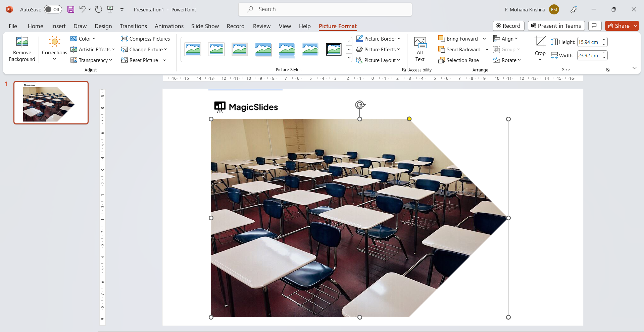Click the Bring Forward icon
644x332 pixels.
(441, 39)
